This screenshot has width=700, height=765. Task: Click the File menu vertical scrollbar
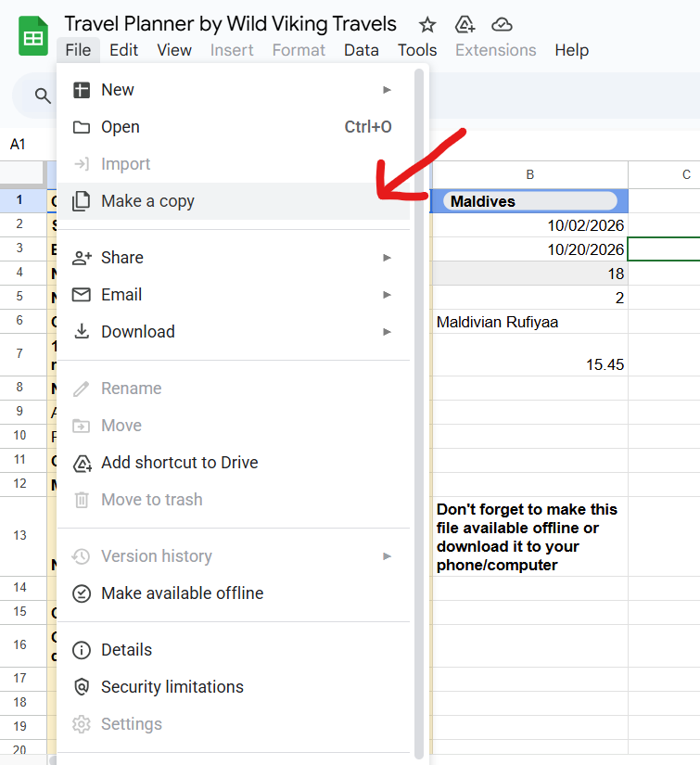pyautogui.click(x=418, y=414)
